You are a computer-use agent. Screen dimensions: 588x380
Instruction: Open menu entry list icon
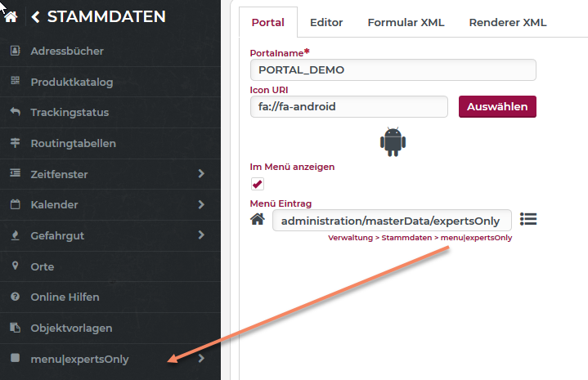pos(528,220)
